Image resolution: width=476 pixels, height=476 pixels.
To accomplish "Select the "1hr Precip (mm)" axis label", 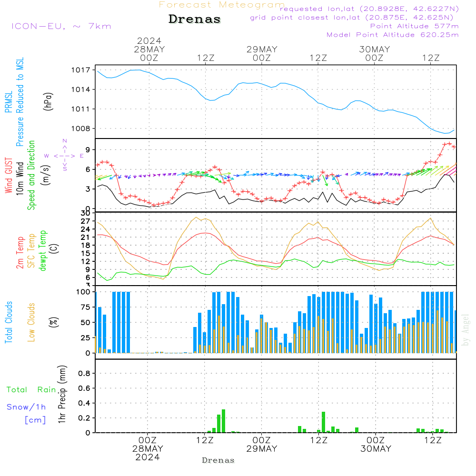I will click(x=62, y=394).
